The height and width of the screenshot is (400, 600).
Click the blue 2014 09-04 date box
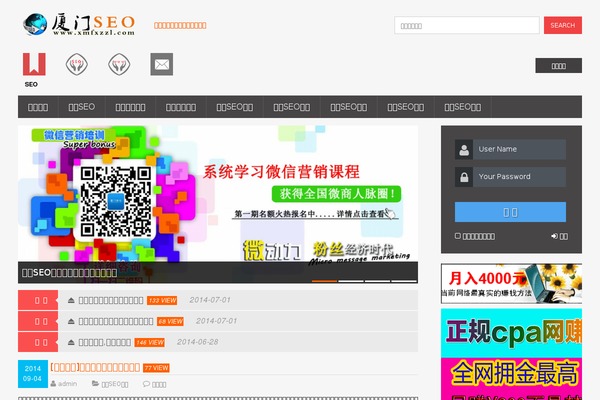(x=33, y=374)
